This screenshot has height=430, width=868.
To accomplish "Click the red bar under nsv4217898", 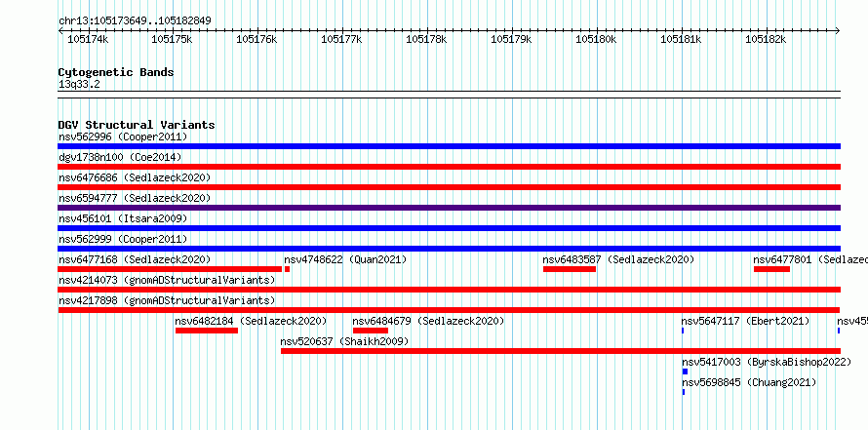I will coord(449,310).
